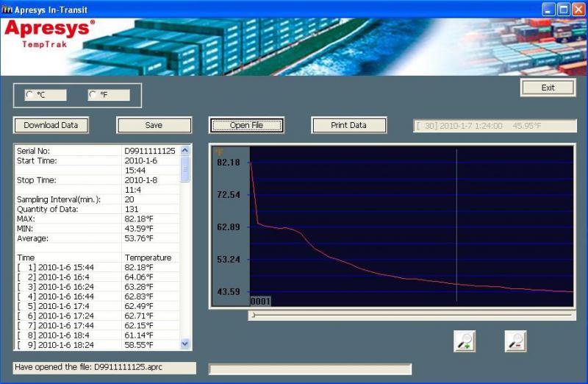
Task: Click the Apresys In-Transit title bar icon
Action: point(7,9)
